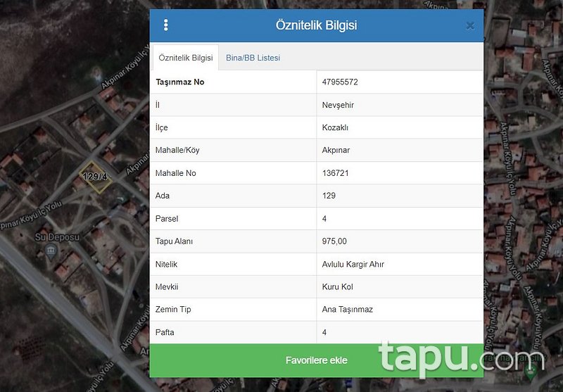Click the Öznitelik Bilgisi dialog title
Screen dimensions: 563x392
[316, 25]
